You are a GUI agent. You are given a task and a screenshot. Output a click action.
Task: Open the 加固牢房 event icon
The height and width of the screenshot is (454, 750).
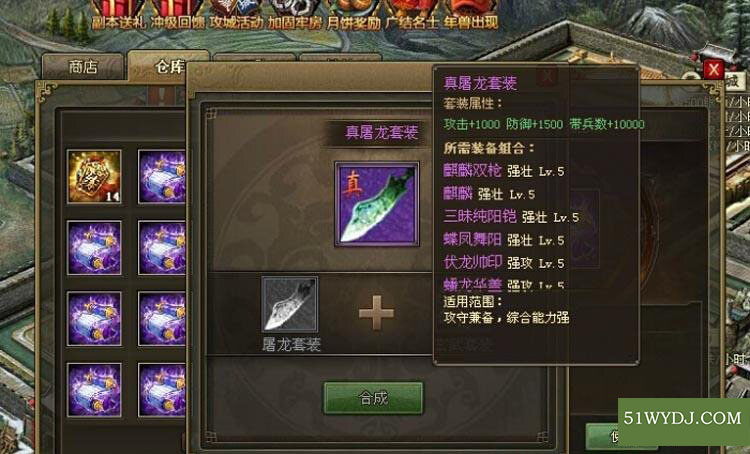point(295,14)
